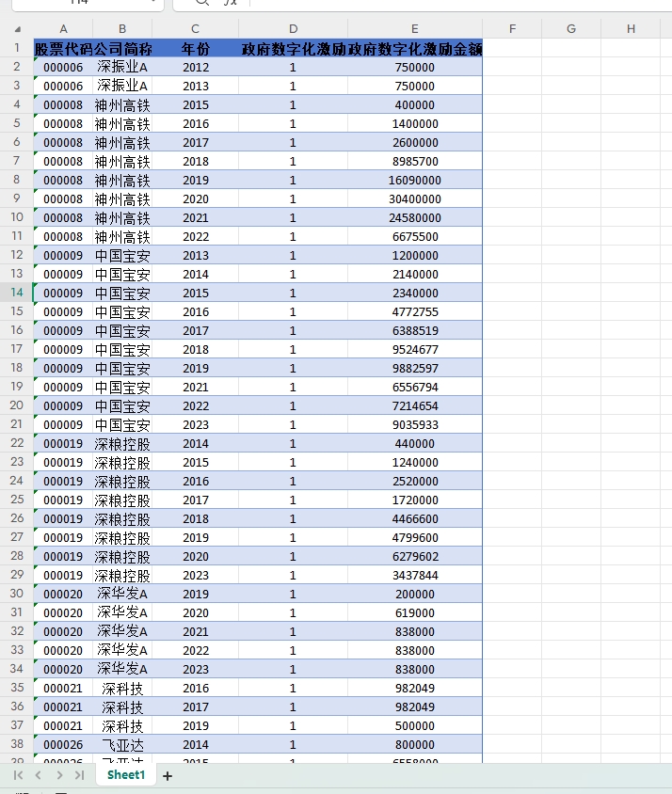Select the 飞亚达 cell in row 38
The image size is (672, 794).
pos(122,744)
